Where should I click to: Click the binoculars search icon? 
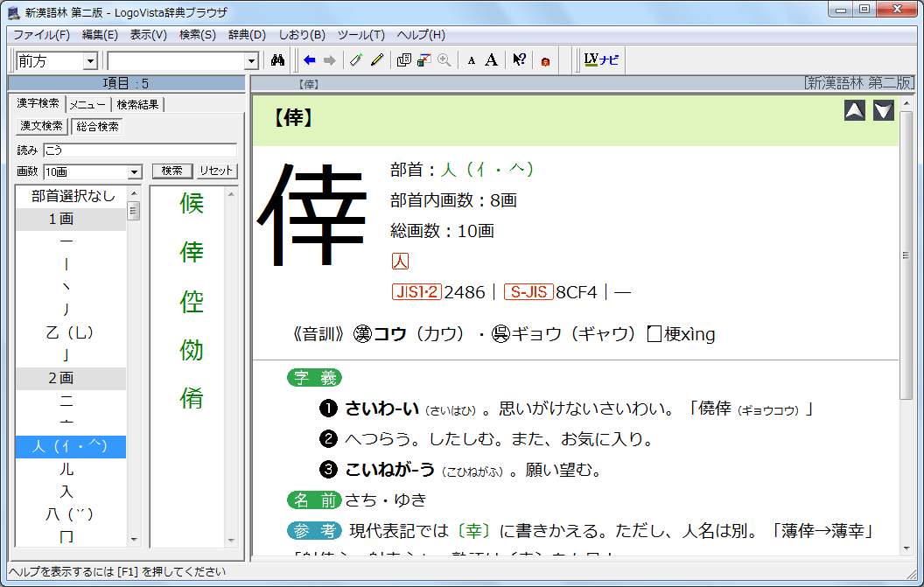[278, 60]
